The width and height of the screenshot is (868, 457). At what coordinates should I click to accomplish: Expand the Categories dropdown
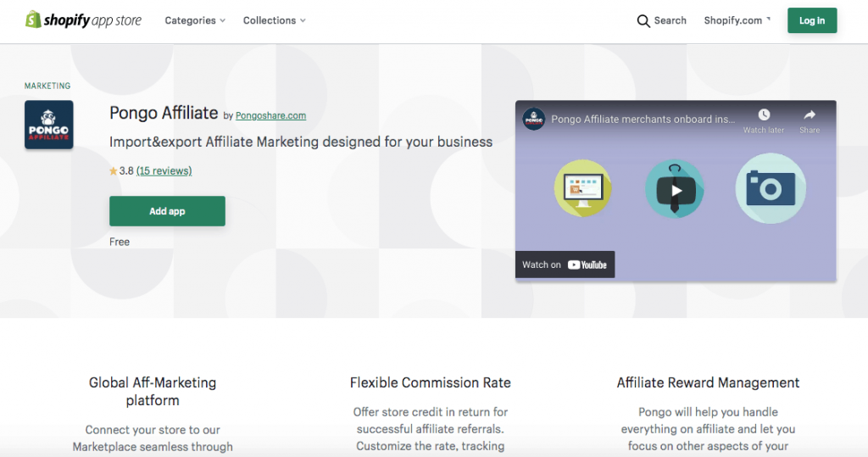[x=195, y=20]
